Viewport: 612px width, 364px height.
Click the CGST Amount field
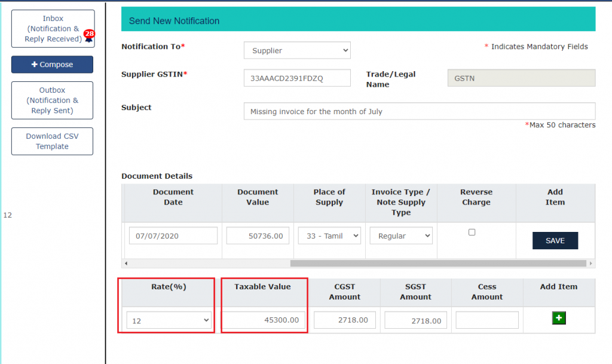[345, 320]
